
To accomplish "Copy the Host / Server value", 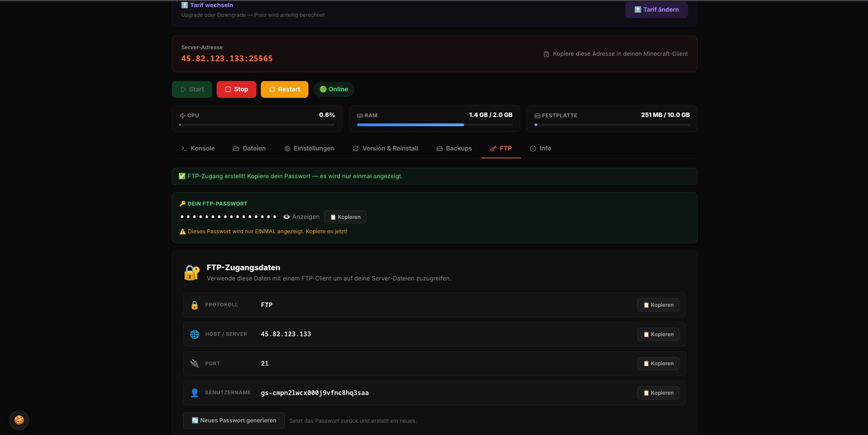I will pyautogui.click(x=658, y=334).
